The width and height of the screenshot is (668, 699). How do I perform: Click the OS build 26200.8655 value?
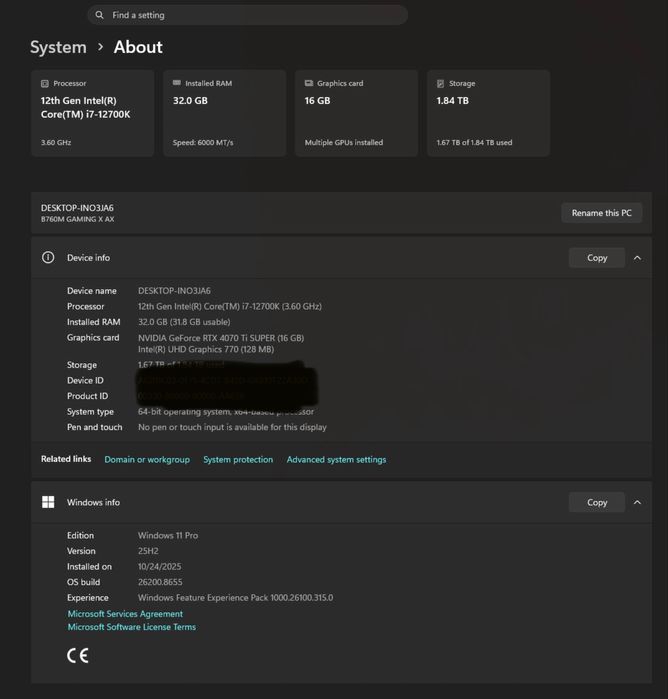(x=160, y=582)
